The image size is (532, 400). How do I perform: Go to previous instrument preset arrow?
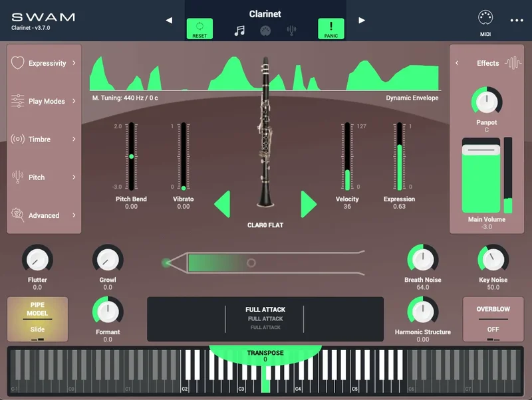pos(169,21)
